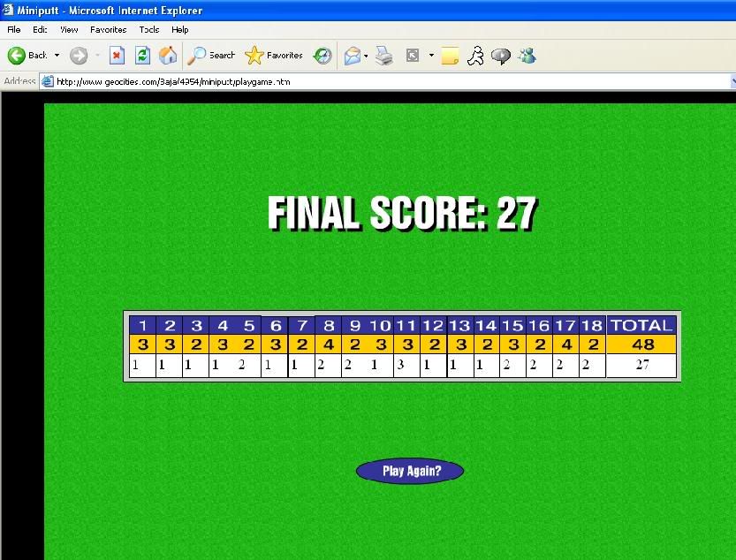Open the address bar dropdown list
Screen dimensions: 736x560
pyautogui.click(x=732, y=81)
